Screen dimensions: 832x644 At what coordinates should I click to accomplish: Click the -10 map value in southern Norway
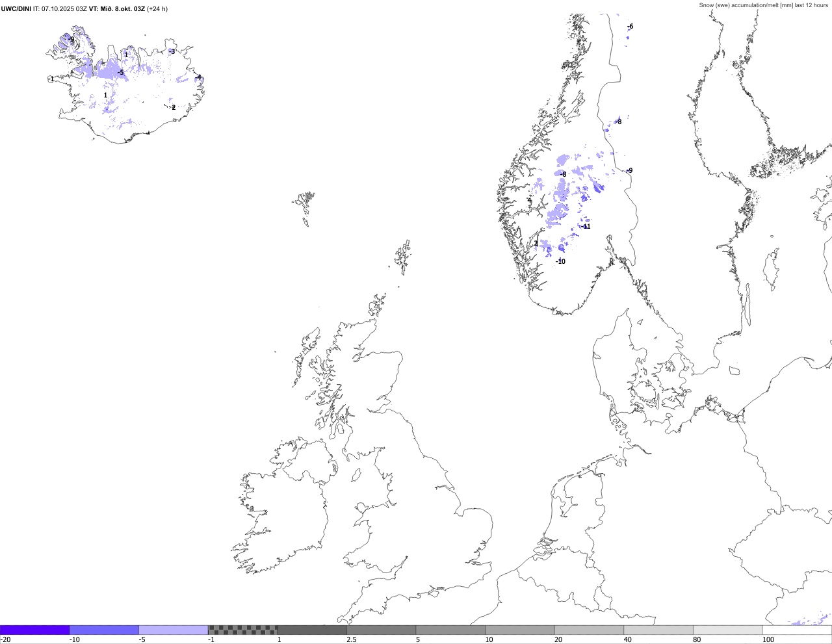[561, 262]
